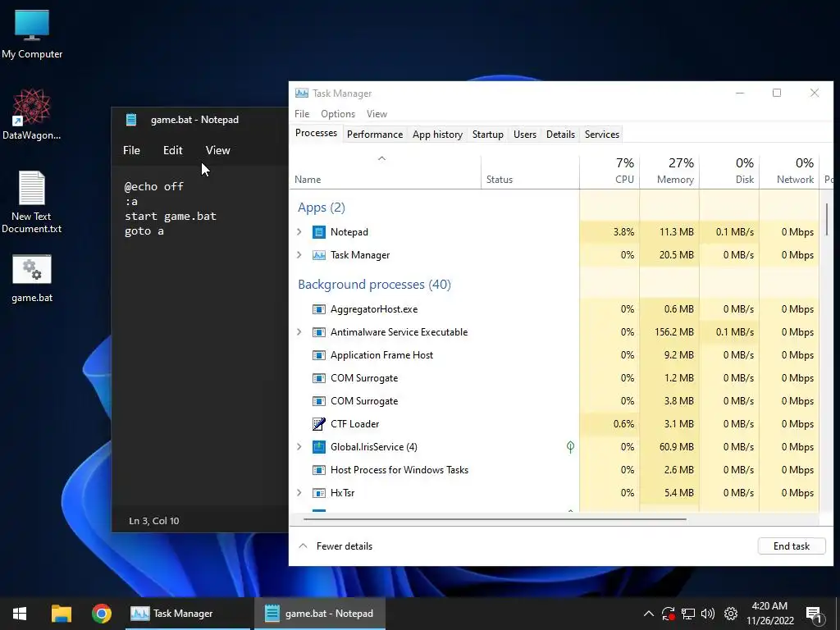The image size is (840, 630).
Task: Click 'start game.bat' line in Notepad
Action: point(171,217)
